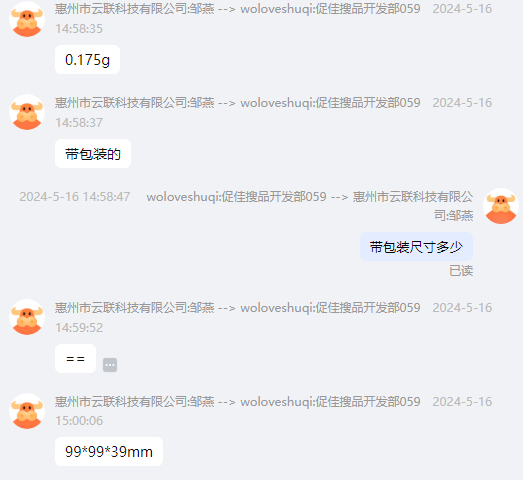Select the 带包装的 message bubble
This screenshot has height=480, width=523.
pyautogui.click(x=93, y=154)
